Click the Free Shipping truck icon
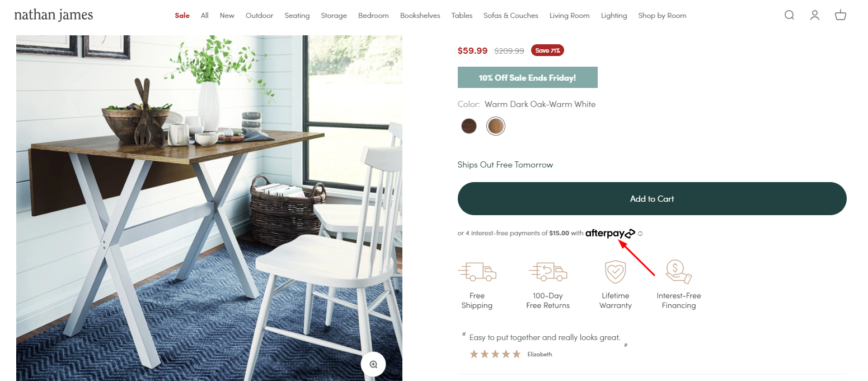Viewport: 868px width, 381px height. [477, 272]
